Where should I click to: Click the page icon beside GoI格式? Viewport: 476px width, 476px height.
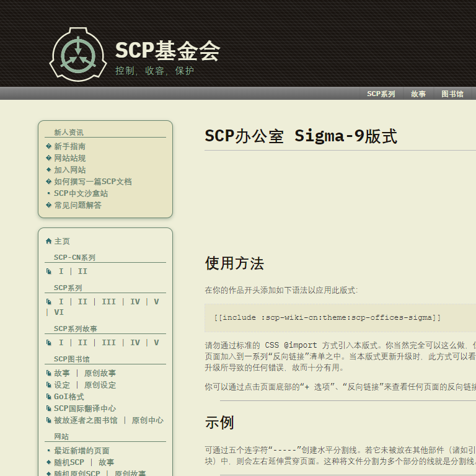pyautogui.click(x=49, y=397)
